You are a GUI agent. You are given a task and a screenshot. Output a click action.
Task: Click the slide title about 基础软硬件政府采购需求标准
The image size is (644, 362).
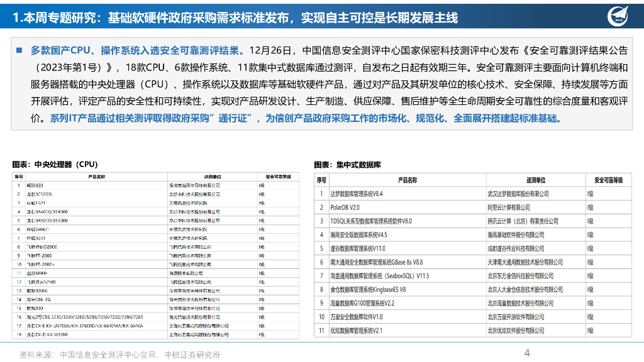235,18
